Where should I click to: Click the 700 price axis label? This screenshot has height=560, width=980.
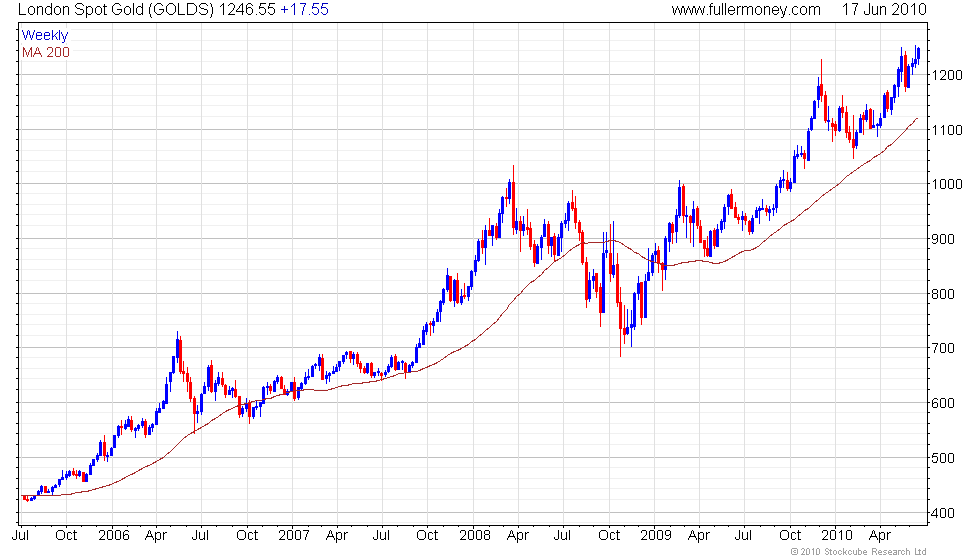click(x=943, y=349)
